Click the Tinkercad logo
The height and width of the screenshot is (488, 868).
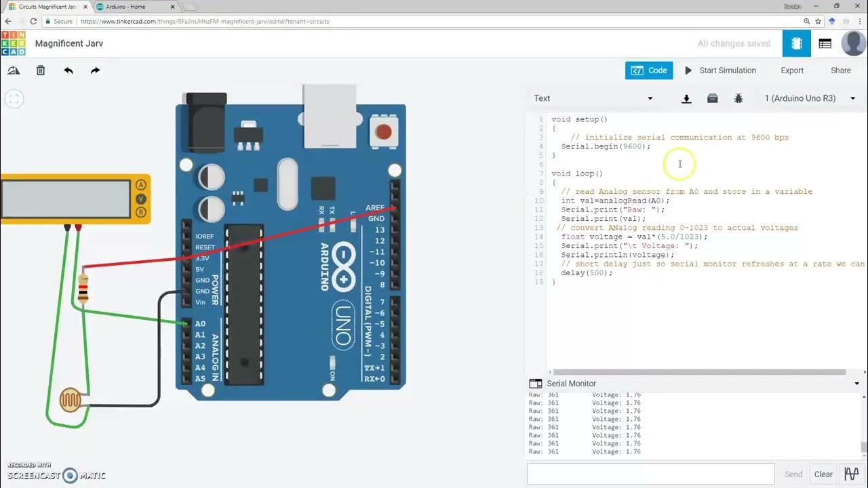14,43
